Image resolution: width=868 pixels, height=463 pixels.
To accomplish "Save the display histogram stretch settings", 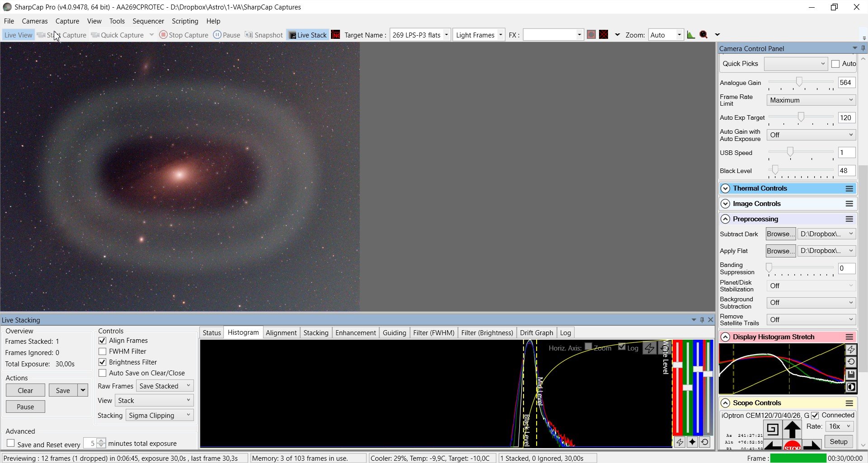I will pyautogui.click(x=851, y=374).
